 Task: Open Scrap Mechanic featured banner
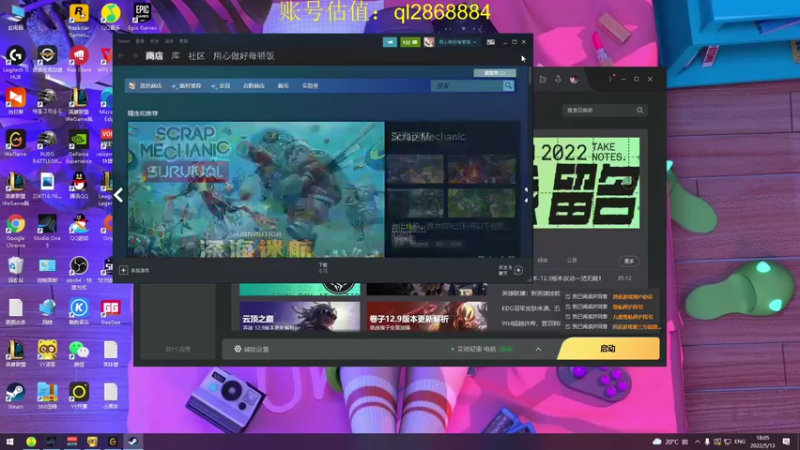click(256, 189)
